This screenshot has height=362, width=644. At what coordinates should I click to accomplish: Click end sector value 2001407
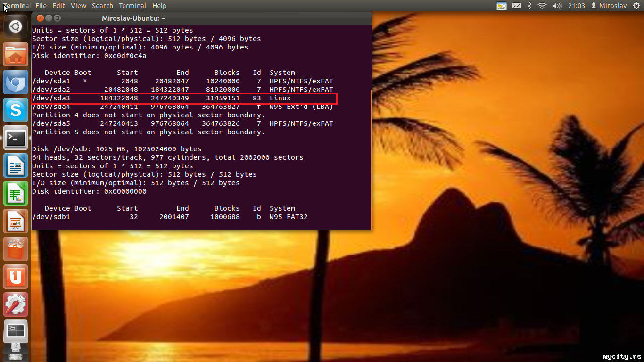pos(174,217)
